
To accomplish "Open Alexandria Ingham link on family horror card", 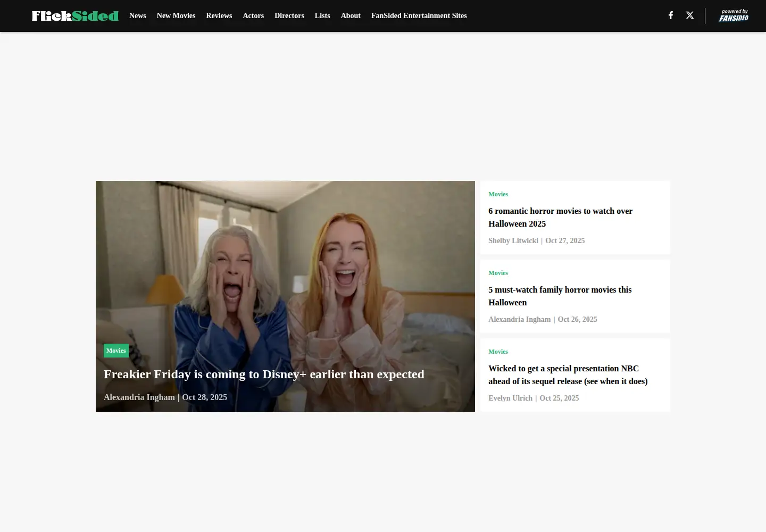I will [520, 320].
